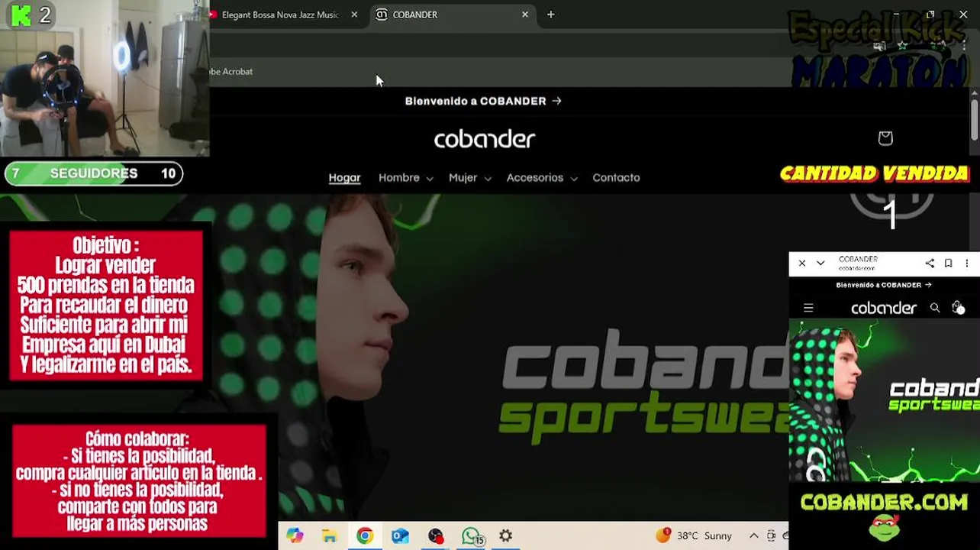
Task: Click the webcam feed thumbnail
Action: [105, 79]
